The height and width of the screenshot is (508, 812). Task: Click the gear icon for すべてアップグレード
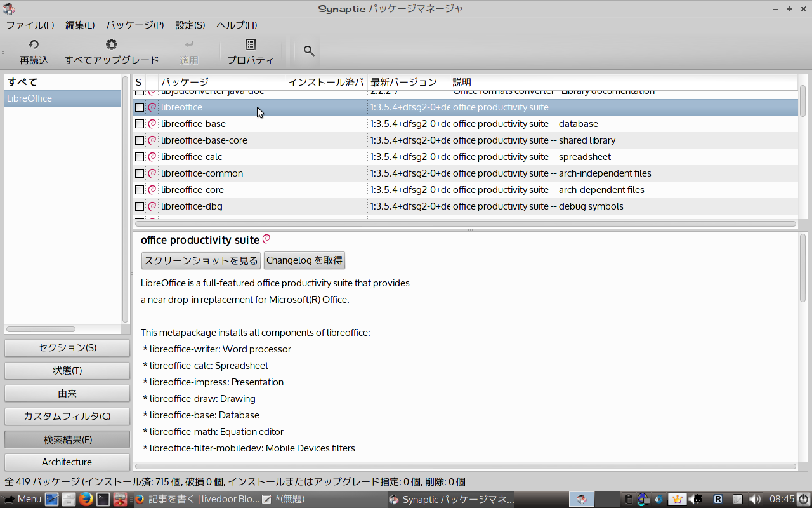click(x=112, y=44)
